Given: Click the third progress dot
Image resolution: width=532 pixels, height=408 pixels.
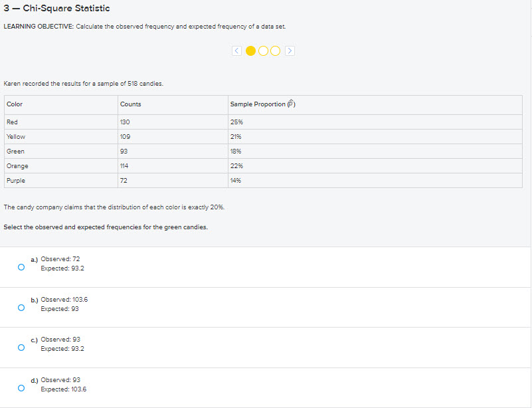Looking at the screenshot, I should tap(275, 50).
